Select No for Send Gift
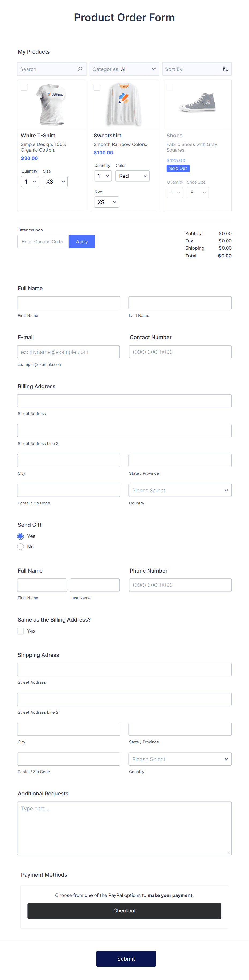The image size is (249, 980). pos(20,547)
